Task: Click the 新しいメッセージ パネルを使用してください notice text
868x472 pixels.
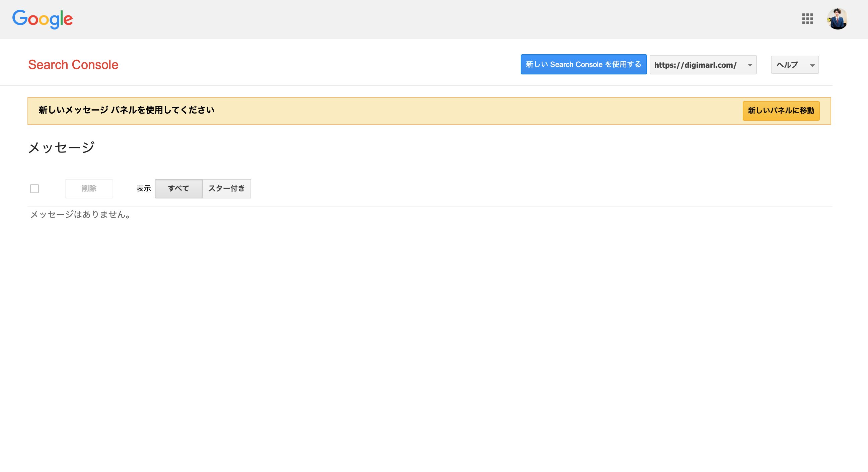Action: (x=126, y=110)
